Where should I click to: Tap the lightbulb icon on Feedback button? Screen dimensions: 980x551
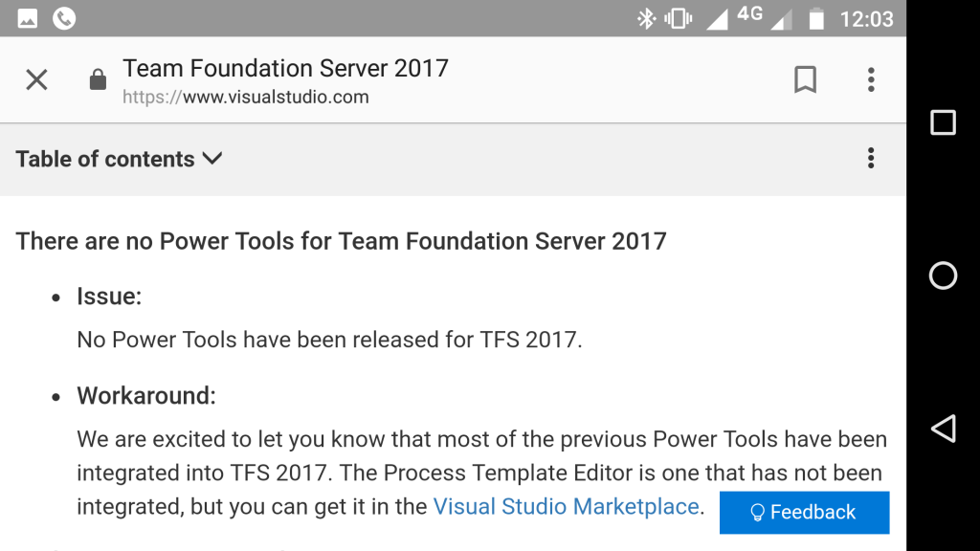click(757, 513)
